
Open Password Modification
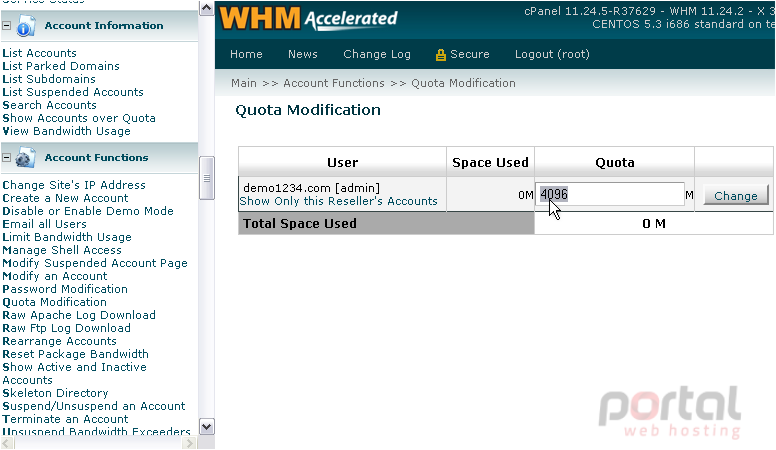click(65, 289)
